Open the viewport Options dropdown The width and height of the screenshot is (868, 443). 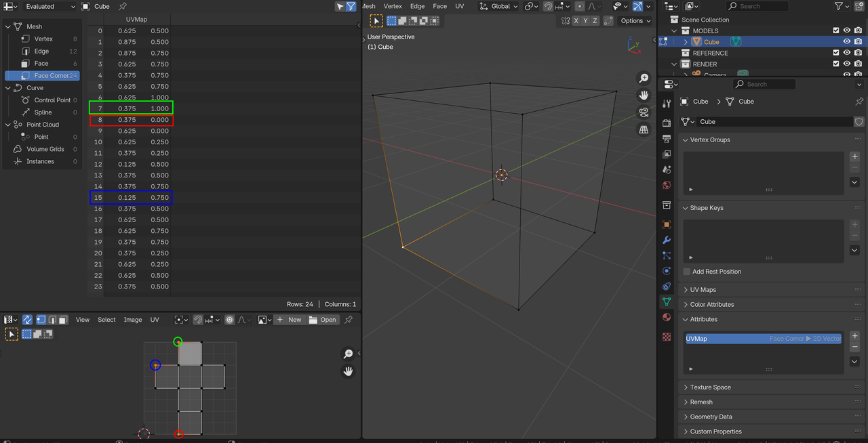(635, 21)
